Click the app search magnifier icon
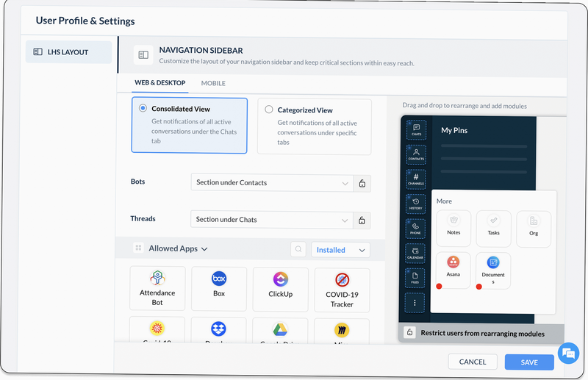The width and height of the screenshot is (588, 380). (x=298, y=249)
